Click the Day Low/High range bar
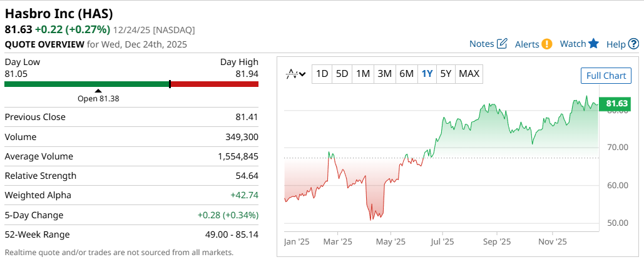The image size is (644, 262). pyautogui.click(x=131, y=84)
